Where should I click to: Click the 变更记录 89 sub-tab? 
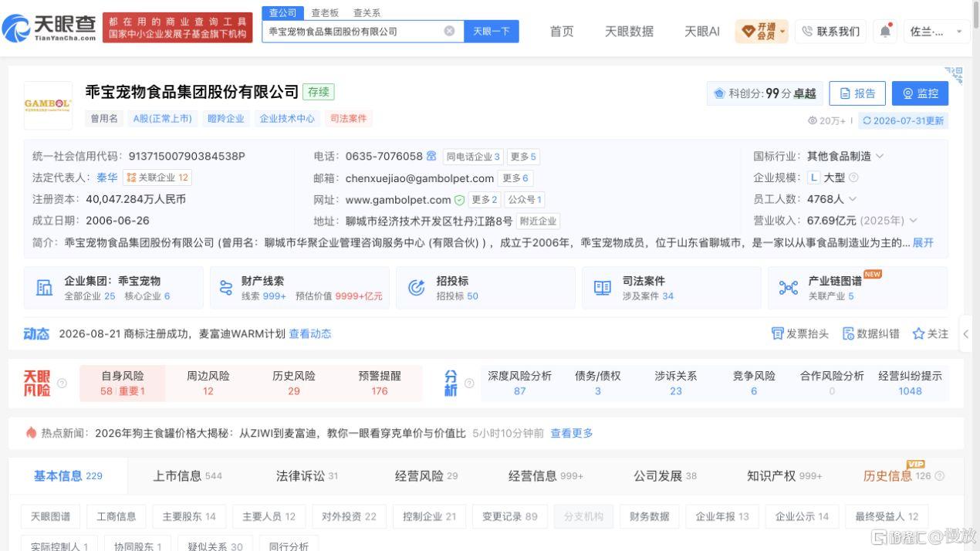[x=510, y=516]
